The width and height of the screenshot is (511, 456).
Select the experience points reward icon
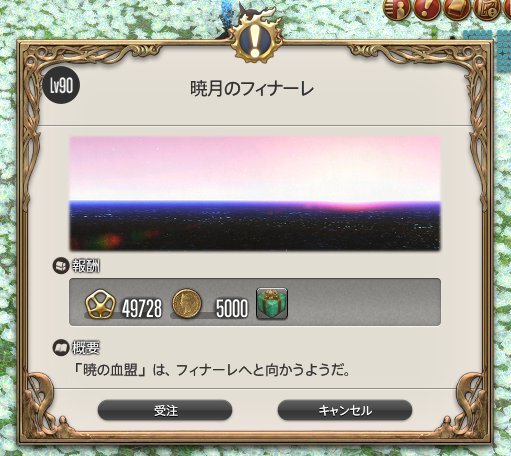[x=100, y=305]
